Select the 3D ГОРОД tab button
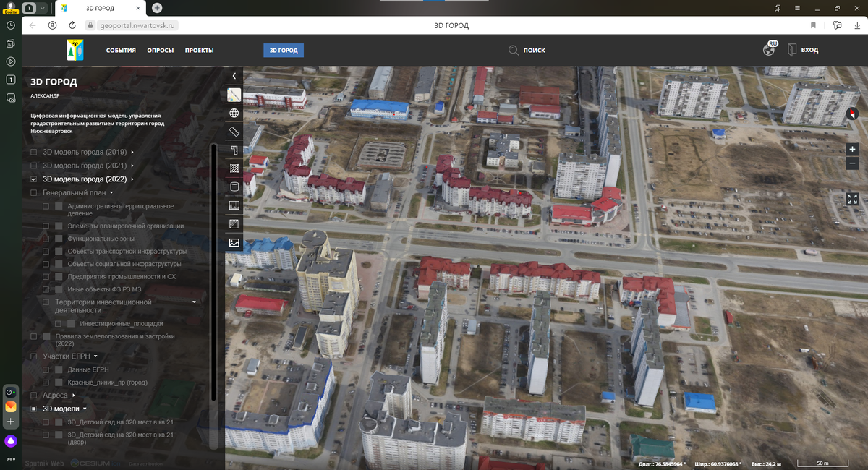The height and width of the screenshot is (470, 868). click(284, 51)
